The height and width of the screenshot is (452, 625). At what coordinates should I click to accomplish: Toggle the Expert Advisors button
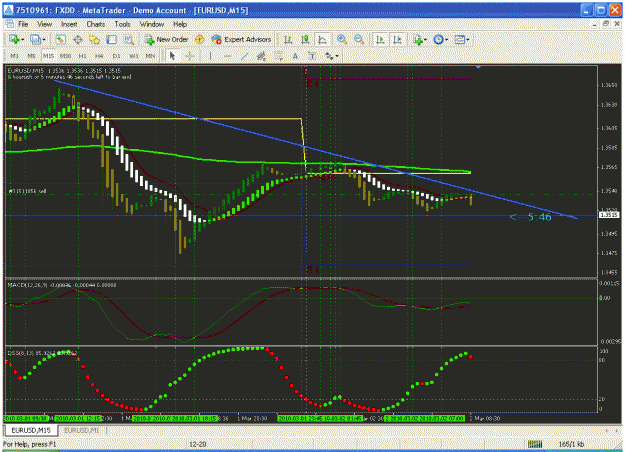point(242,39)
